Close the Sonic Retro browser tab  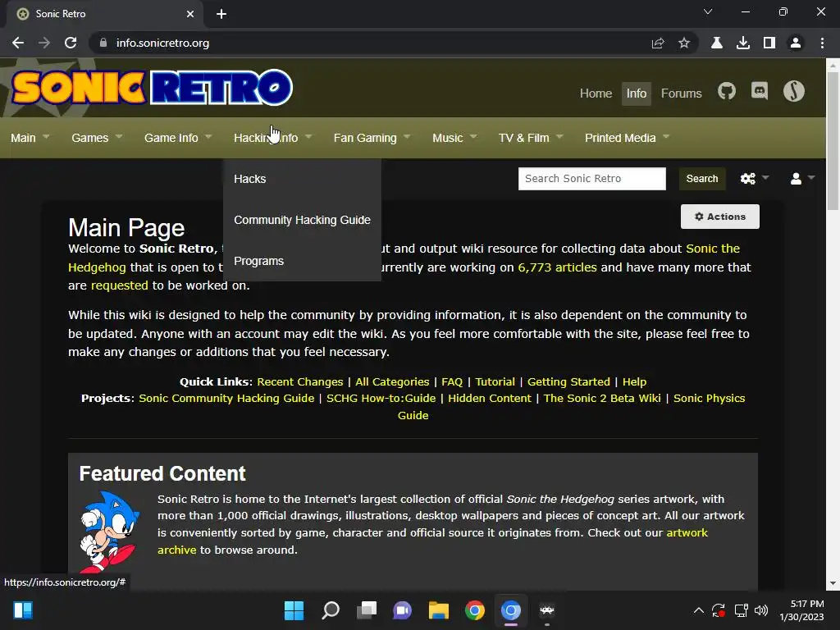[190, 14]
